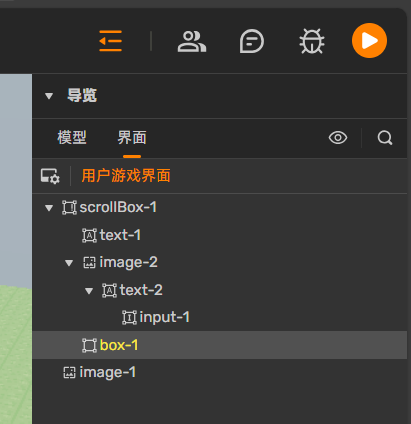411x424 pixels.
Task: Collapse the 导览 panel arrow
Action: click(49, 96)
